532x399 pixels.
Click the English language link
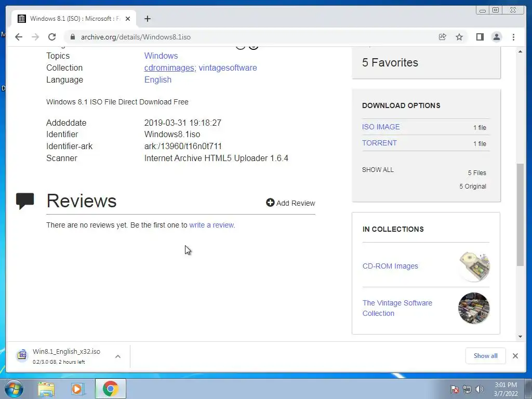(x=158, y=79)
